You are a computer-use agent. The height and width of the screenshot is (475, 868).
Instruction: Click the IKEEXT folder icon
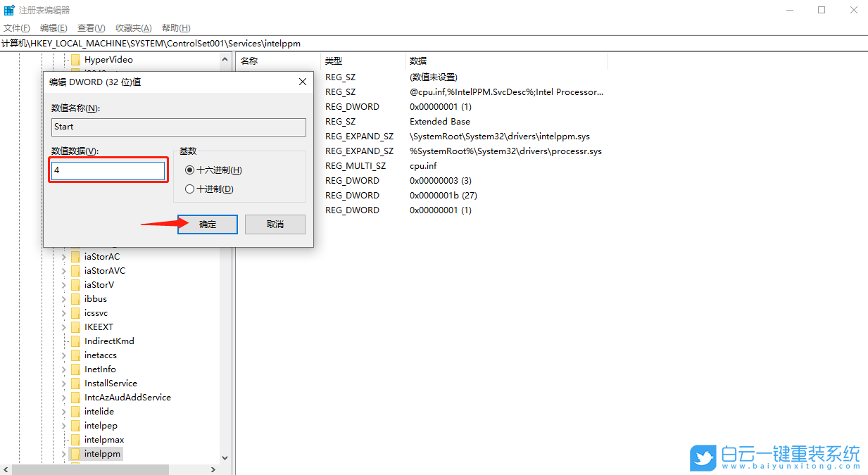[x=75, y=327]
